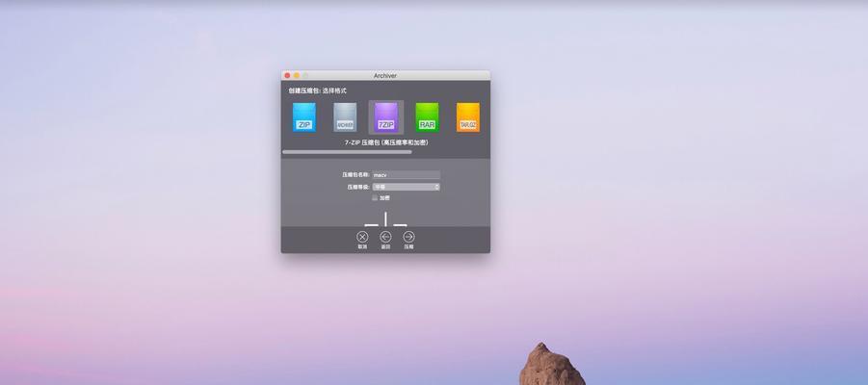Choose the gray archive format icon
Screen dimensions: 868x385
(x=345, y=117)
